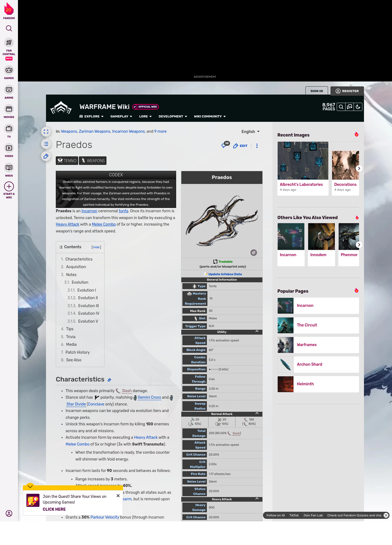
Task: Click the Warframe Wiki lotus logo
Action: click(x=61, y=108)
